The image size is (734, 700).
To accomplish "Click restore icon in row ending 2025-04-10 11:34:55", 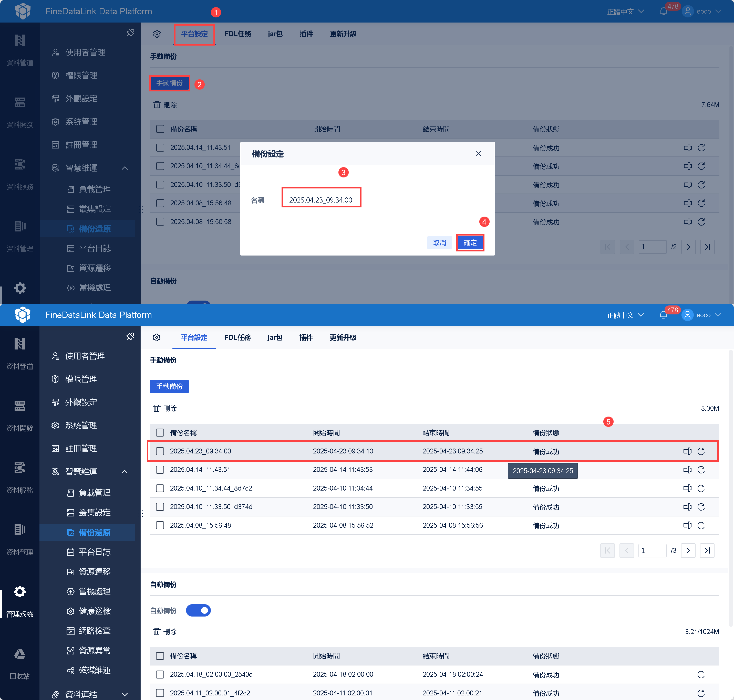I will pyautogui.click(x=701, y=488).
